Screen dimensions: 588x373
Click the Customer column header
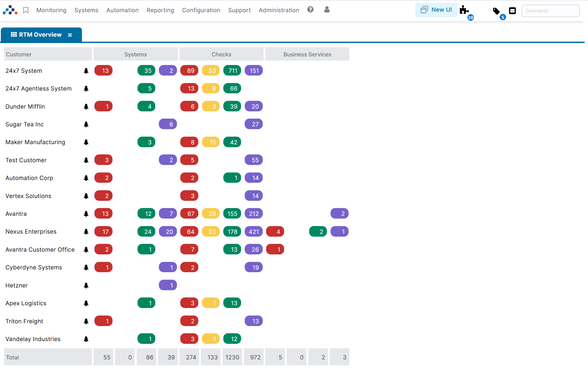[48, 54]
